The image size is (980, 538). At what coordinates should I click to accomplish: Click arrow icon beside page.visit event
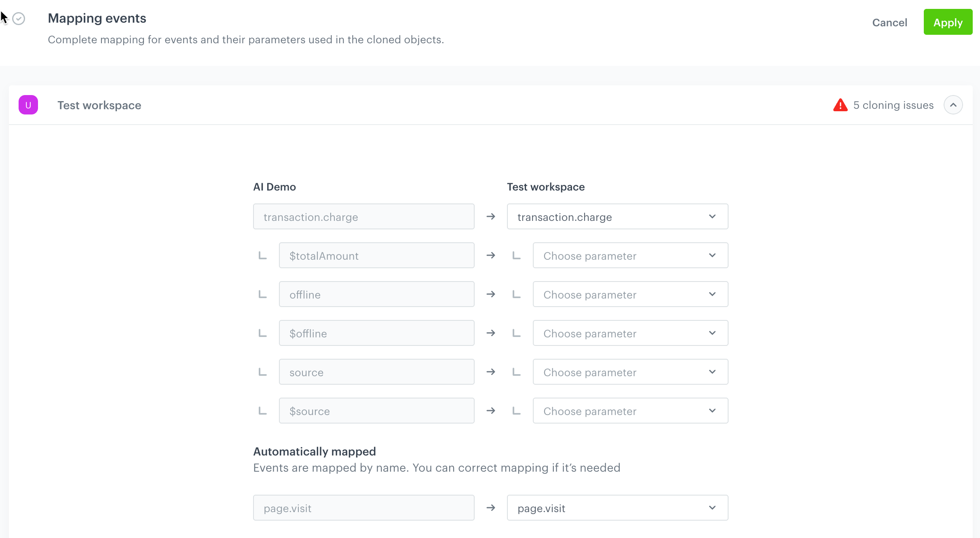coord(491,508)
